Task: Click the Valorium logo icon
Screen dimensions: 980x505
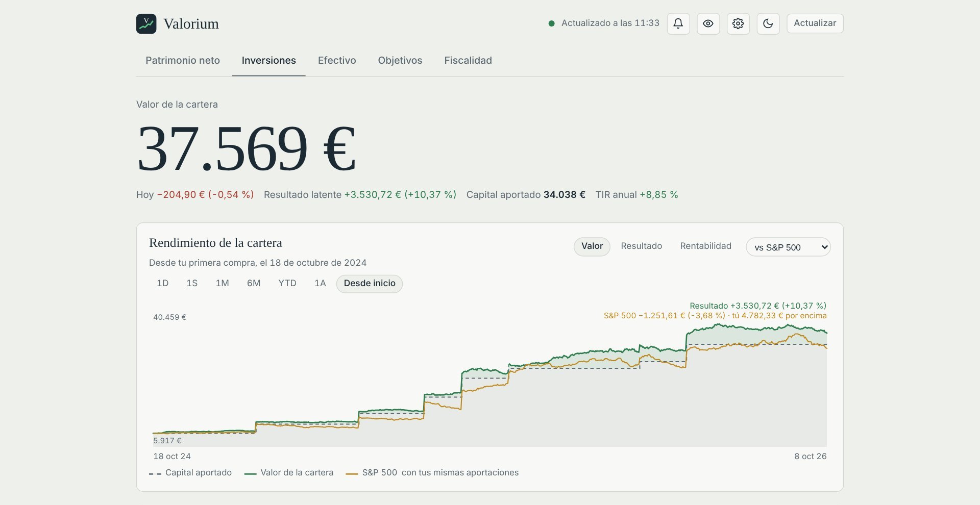Action: click(146, 24)
